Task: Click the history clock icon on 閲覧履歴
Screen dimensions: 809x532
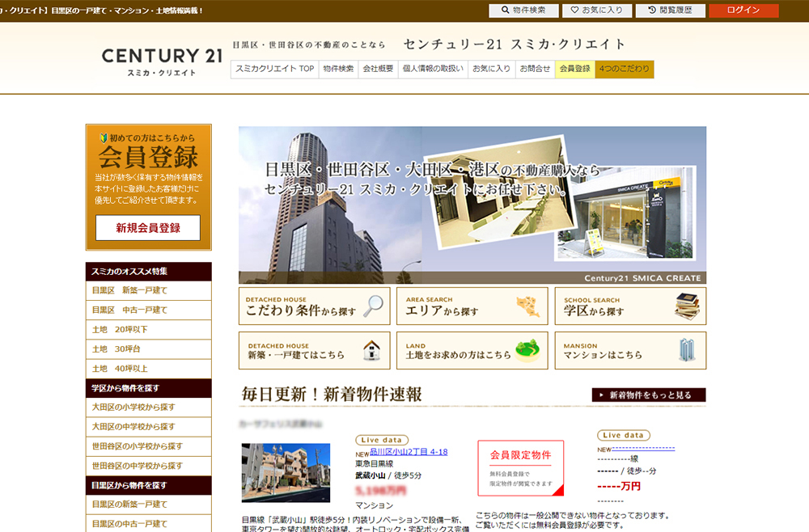Action: coord(652,10)
